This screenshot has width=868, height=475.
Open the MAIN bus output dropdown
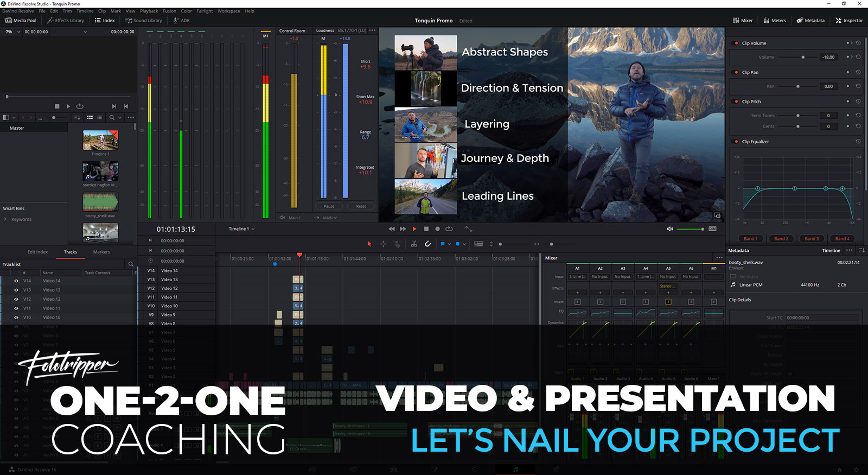point(330,218)
